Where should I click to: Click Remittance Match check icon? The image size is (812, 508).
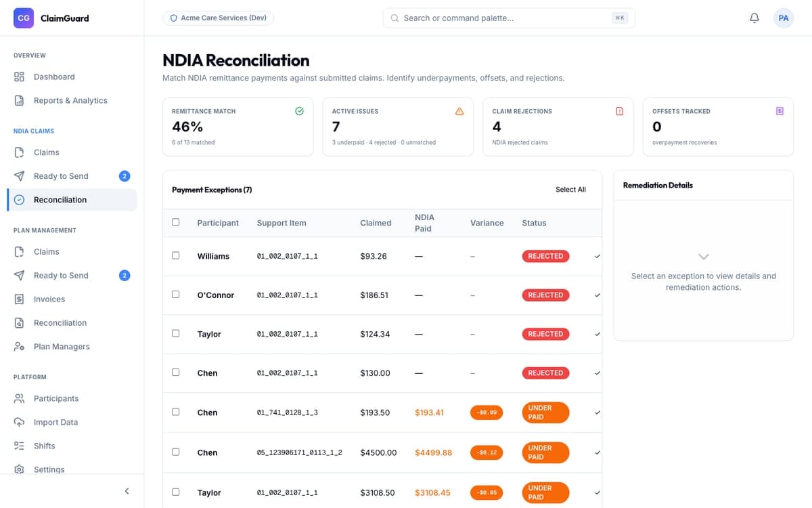tap(300, 111)
